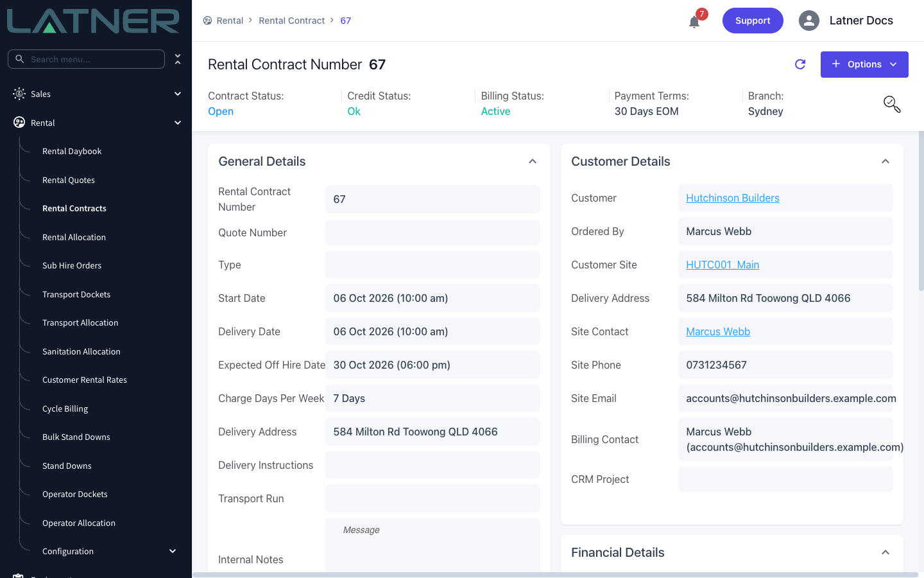Collapse the Financial Details panel
This screenshot has width=924, height=578.
click(886, 552)
